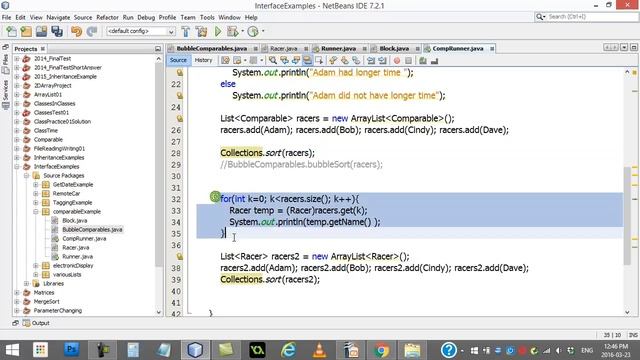Open the Refactor menu

pyautogui.click(x=107, y=18)
